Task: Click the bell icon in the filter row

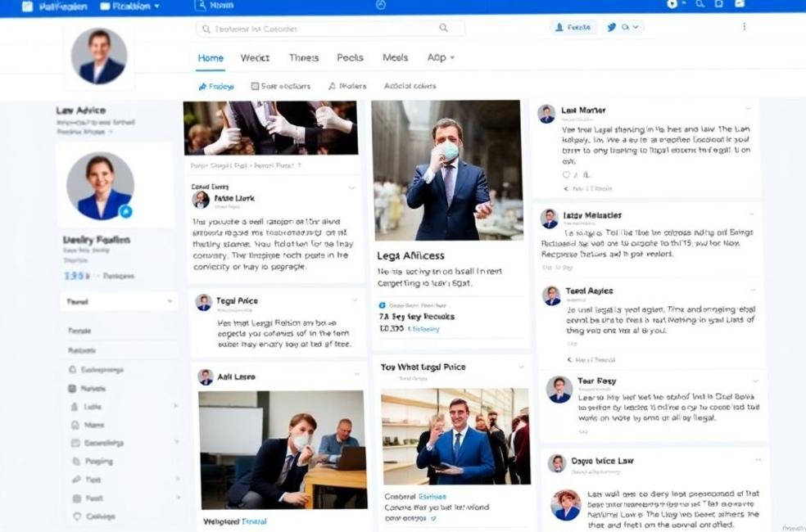Action: point(332,86)
